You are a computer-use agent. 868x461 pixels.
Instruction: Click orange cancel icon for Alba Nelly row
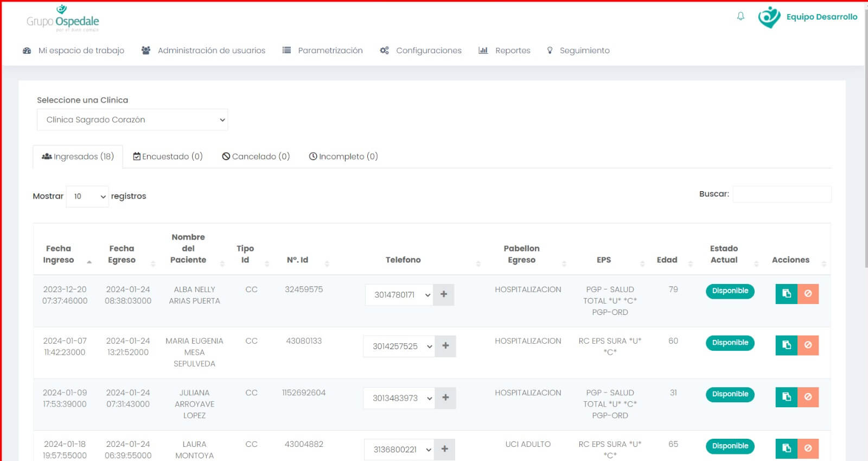[808, 294]
